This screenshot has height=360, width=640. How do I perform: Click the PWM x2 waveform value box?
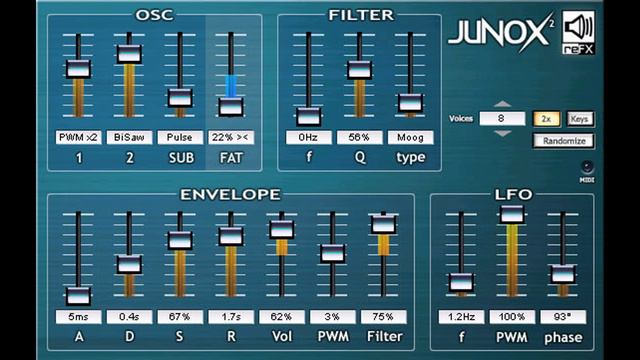coord(78,138)
